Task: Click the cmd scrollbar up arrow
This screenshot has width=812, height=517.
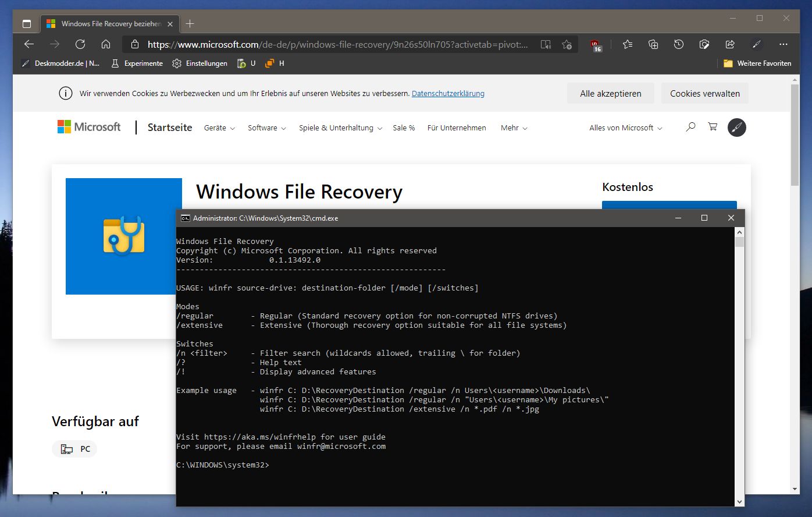Action: tap(739, 232)
